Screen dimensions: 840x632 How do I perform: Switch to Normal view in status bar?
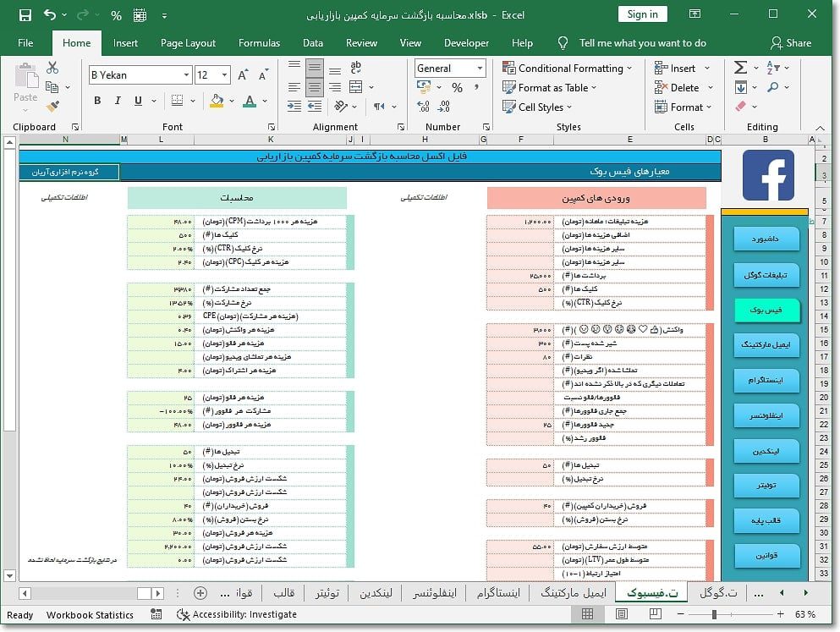[x=587, y=614]
